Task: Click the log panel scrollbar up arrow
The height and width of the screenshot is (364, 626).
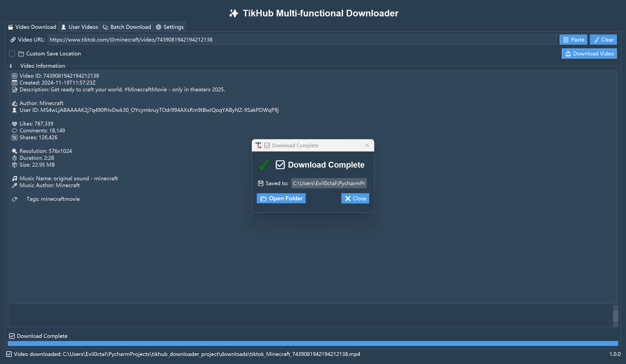Action: tap(615, 307)
